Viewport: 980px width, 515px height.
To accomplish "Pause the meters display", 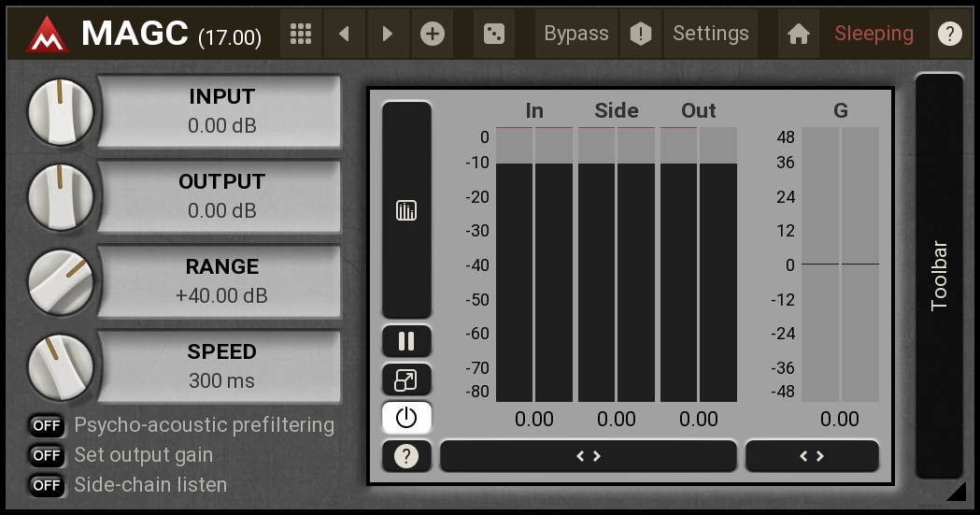I will (x=406, y=341).
